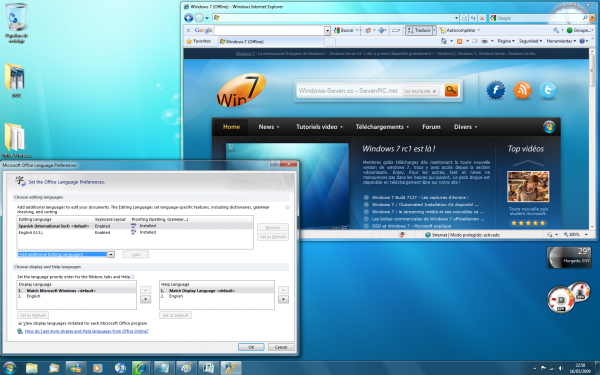Click OK in Office Language Preferences
The width and height of the screenshot is (600, 375).
[251, 347]
